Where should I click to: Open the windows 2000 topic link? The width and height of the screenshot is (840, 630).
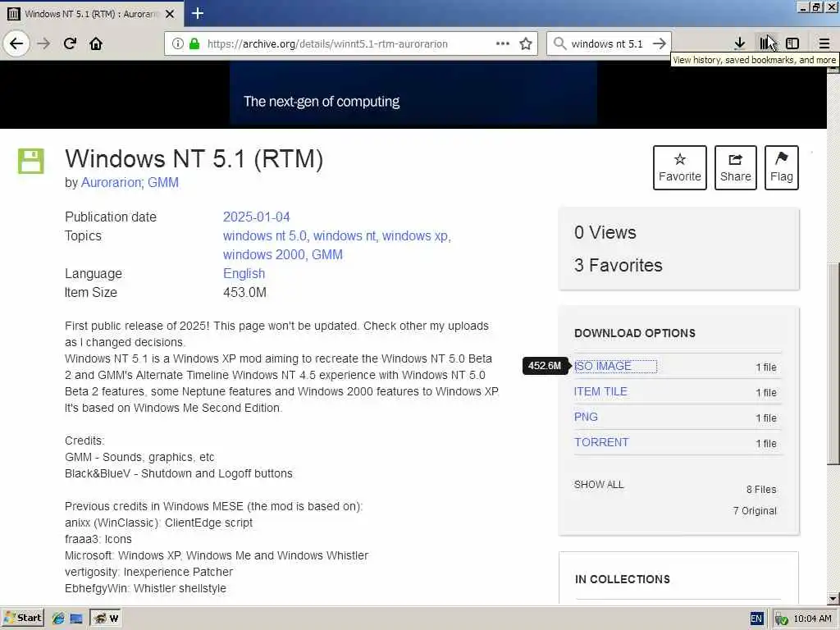(x=263, y=254)
